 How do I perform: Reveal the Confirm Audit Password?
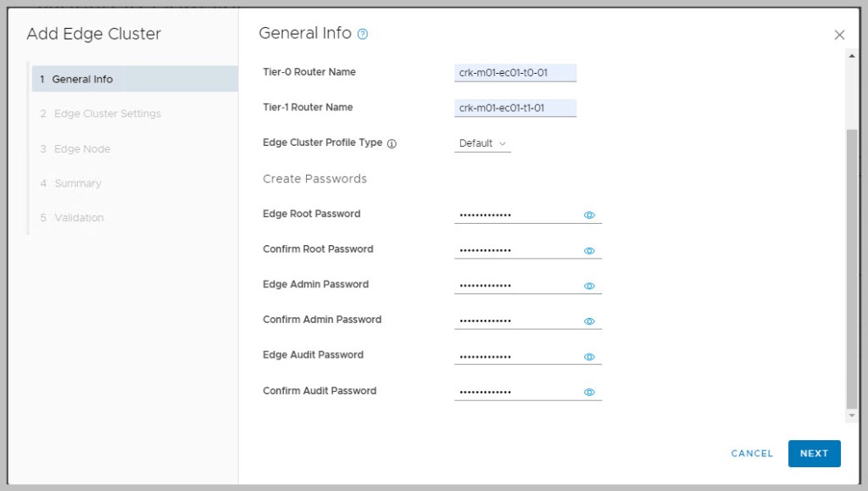(590, 393)
